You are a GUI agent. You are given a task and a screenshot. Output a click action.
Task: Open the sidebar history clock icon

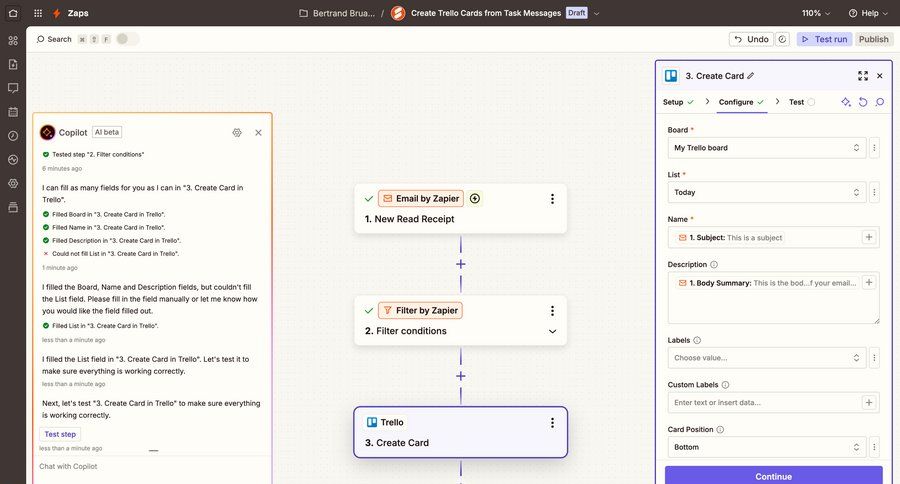point(13,135)
